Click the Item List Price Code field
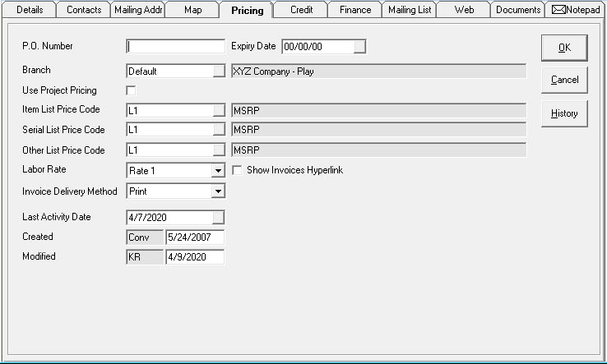Viewport: 607px width, 364px height. pos(170,111)
